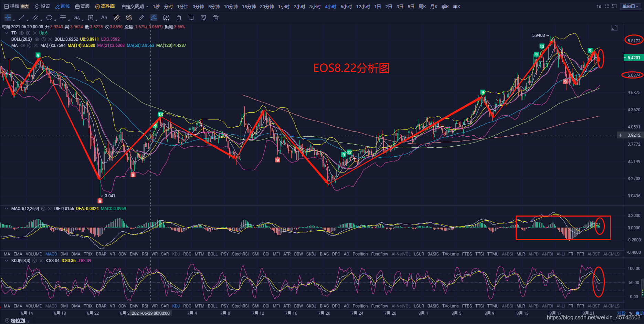Toggle the 画线 drawing toolbar
The image size is (644, 324).
pyautogui.click(x=63, y=7)
